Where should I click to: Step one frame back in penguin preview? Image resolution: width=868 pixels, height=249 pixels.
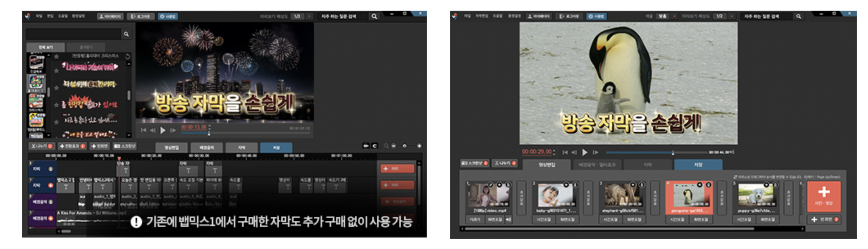click(x=574, y=152)
